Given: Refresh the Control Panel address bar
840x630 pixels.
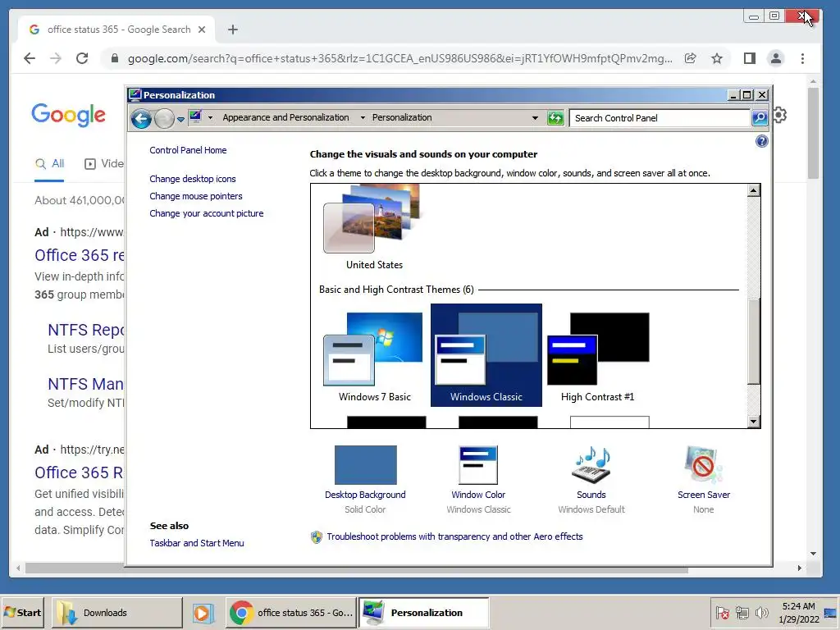Looking at the screenshot, I should pos(555,118).
